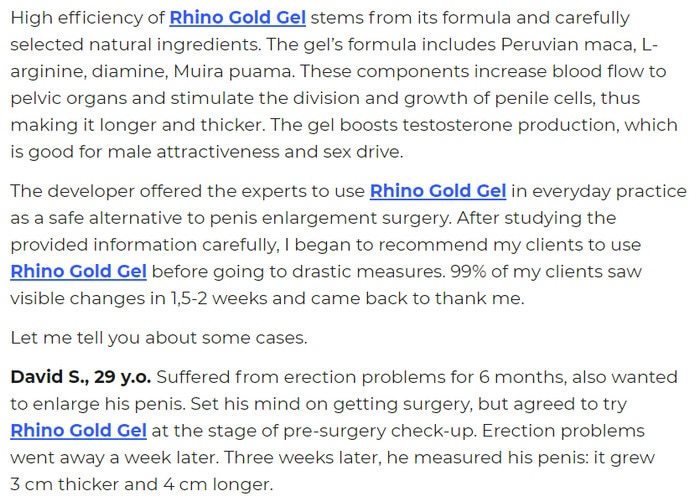Open Rhino Gold Gel link after 'experts to use'
Viewport: 700px width, 502px height.
click(x=438, y=191)
